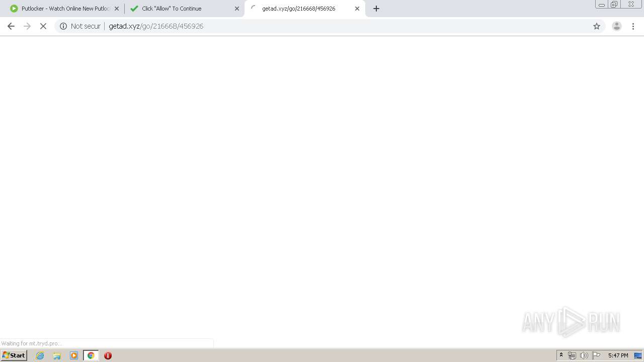Open the Chrome profile avatar
644x362 pixels.
[x=617, y=26]
